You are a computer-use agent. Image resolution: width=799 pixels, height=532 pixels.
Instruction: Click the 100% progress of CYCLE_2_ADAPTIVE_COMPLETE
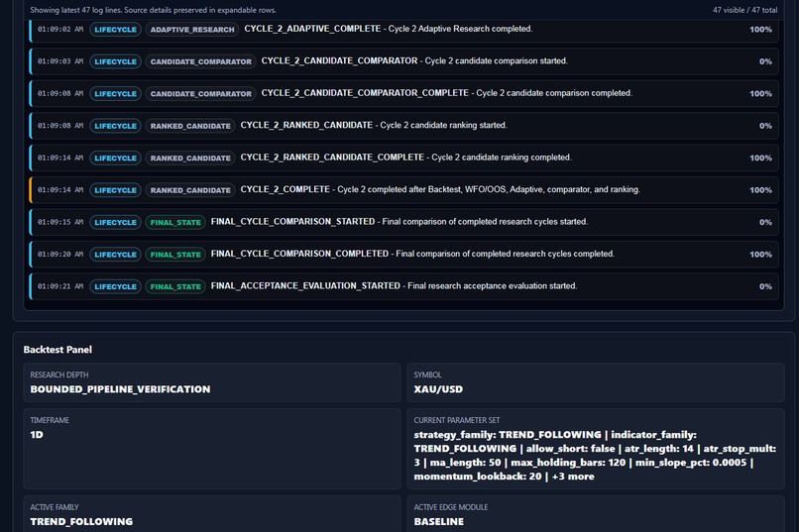coord(760,30)
